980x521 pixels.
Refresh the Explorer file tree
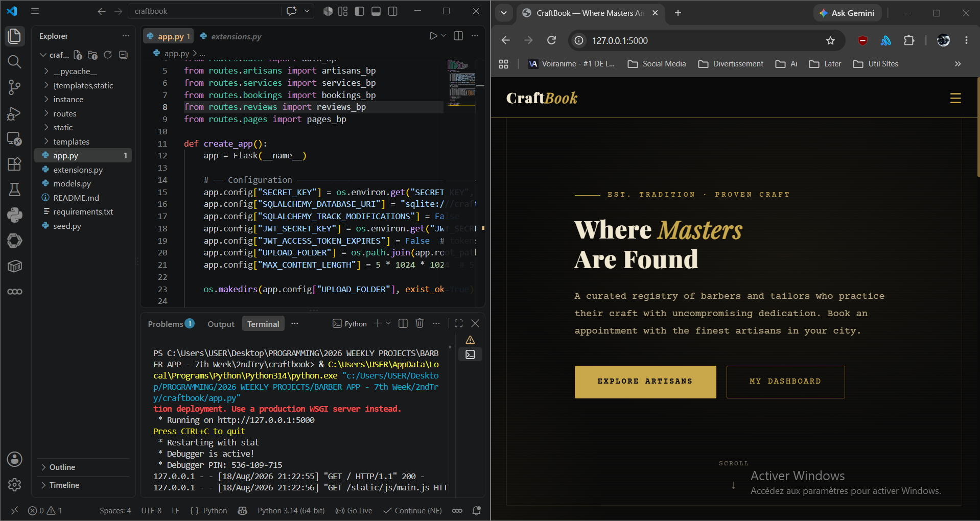(108, 55)
